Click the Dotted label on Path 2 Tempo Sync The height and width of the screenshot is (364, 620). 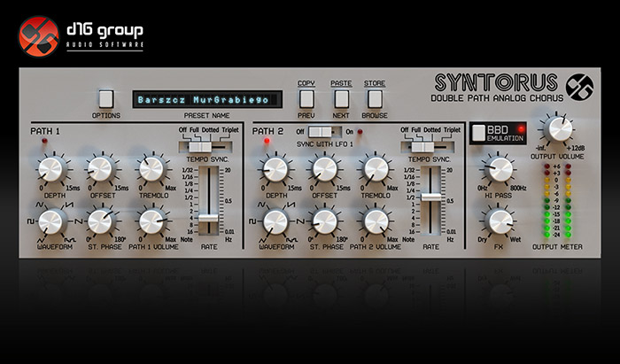pyautogui.click(x=432, y=129)
